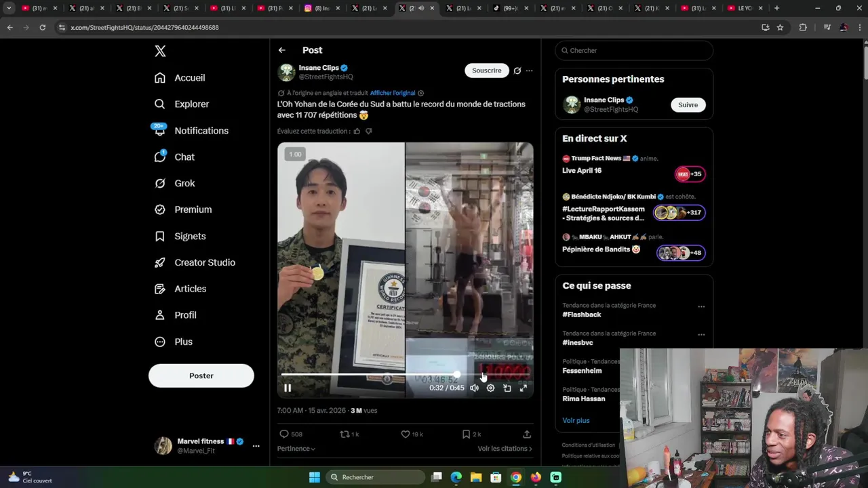Expand the Pertinence sort dropdown

pos(296,449)
